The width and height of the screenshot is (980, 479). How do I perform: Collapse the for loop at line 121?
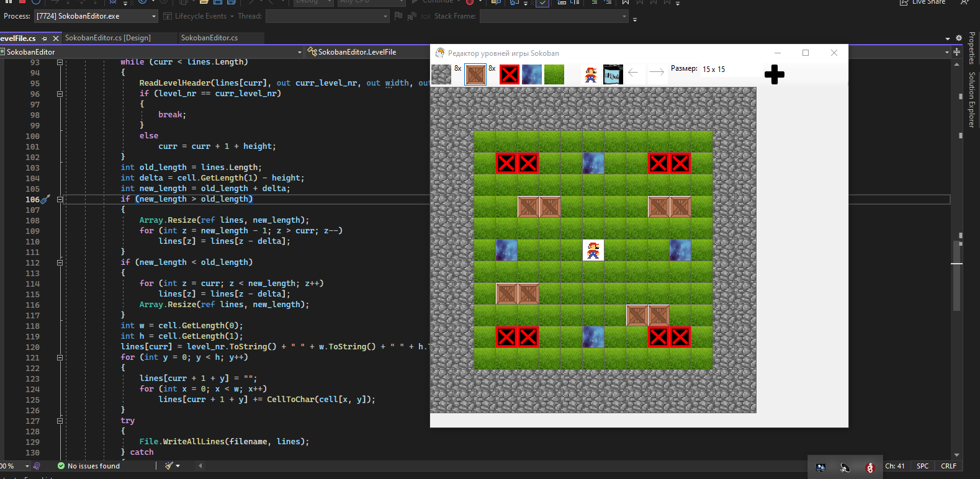(x=60, y=357)
